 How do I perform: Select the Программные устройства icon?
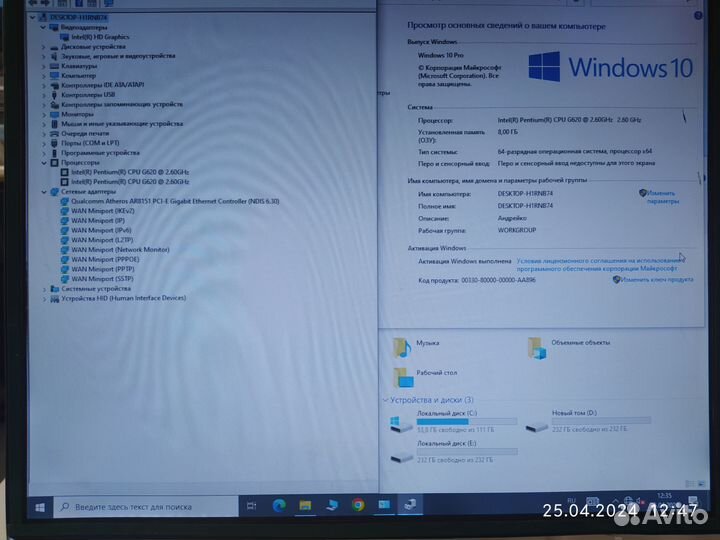click(54, 153)
